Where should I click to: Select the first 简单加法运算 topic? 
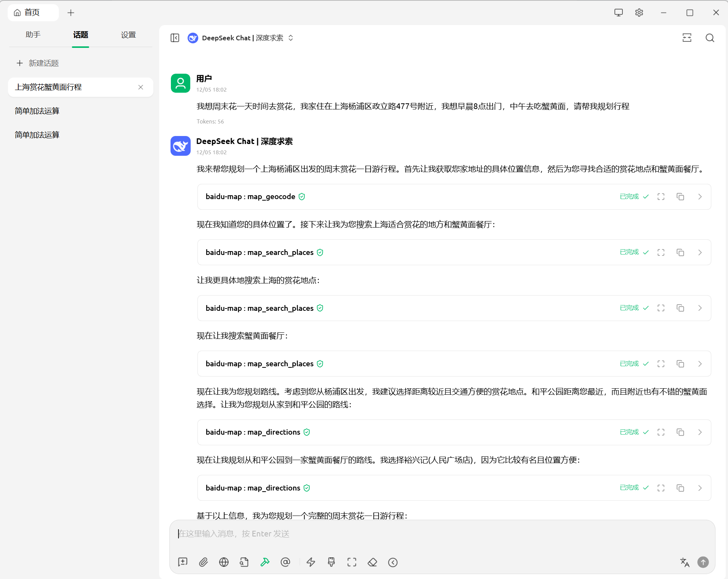click(81, 111)
